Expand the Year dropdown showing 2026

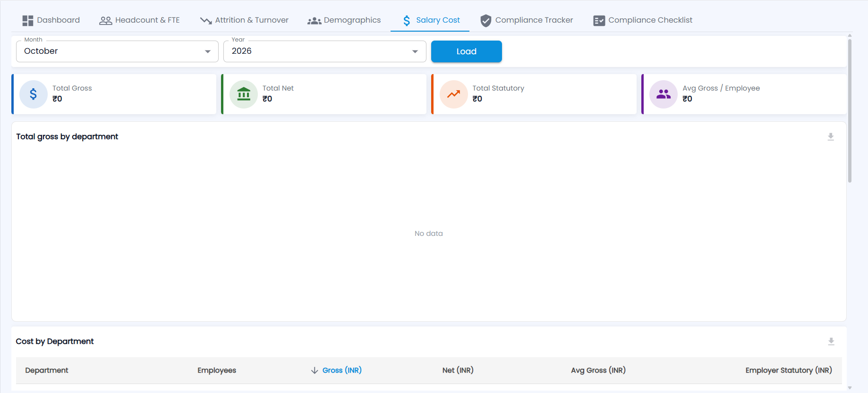tap(325, 51)
